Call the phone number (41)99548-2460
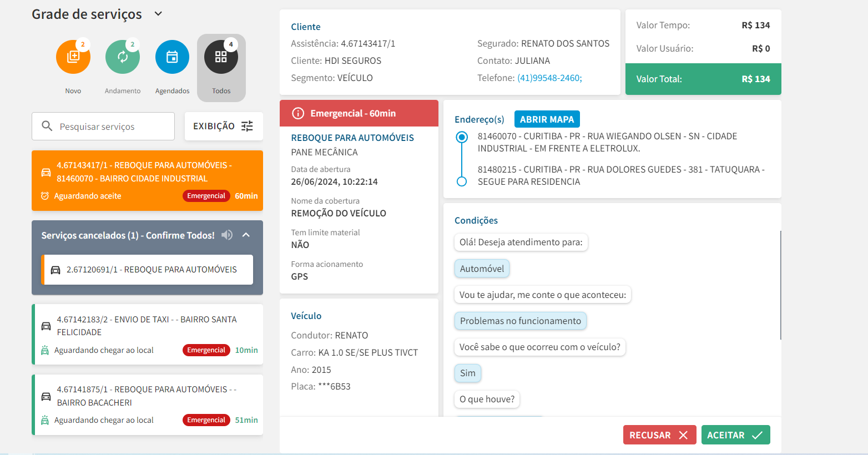Screen dimensions: 868x455 549,78
